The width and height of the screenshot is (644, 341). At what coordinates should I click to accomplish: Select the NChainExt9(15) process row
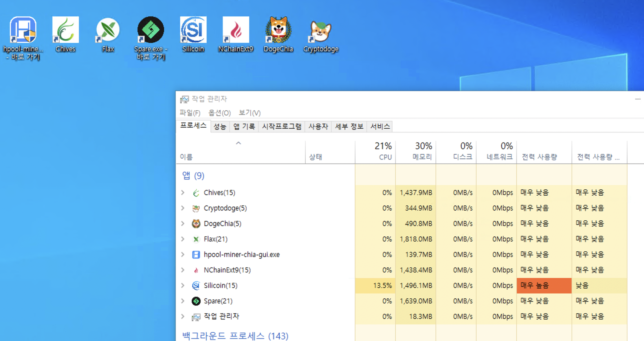[x=227, y=270]
